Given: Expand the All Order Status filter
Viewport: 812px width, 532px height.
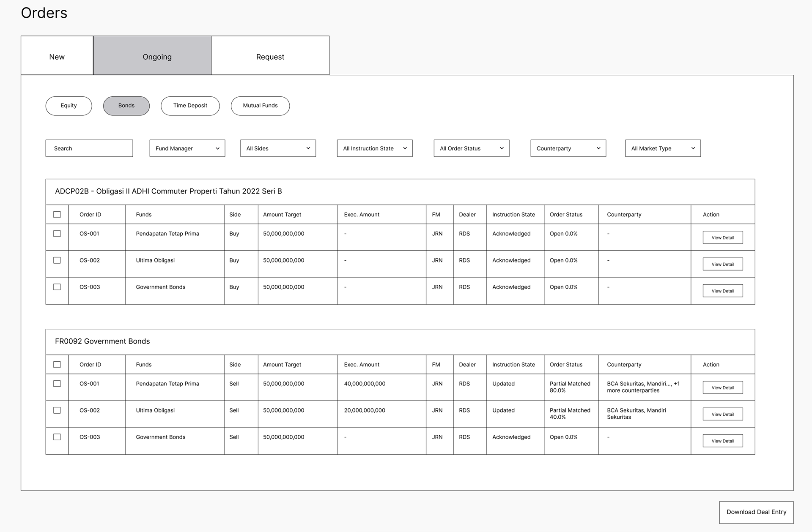Looking at the screenshot, I should point(471,148).
